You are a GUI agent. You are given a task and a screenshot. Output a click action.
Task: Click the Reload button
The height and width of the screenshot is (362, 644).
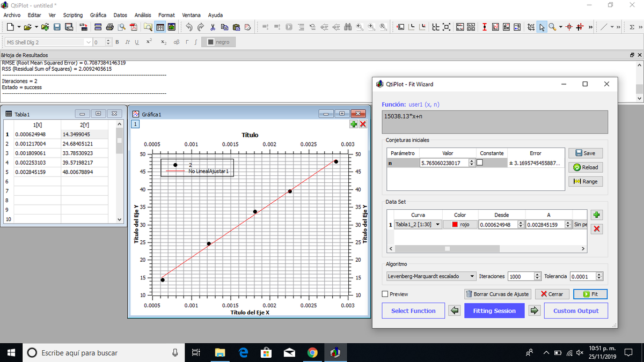[x=586, y=167]
